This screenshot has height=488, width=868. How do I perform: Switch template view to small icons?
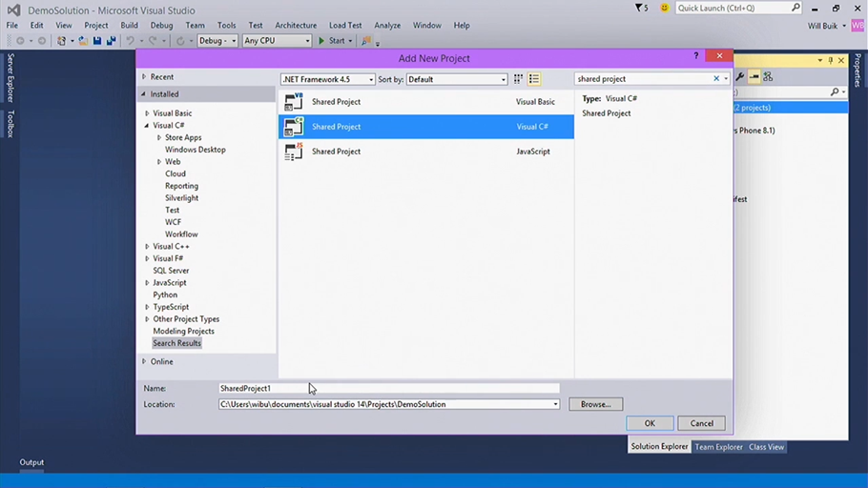point(518,79)
